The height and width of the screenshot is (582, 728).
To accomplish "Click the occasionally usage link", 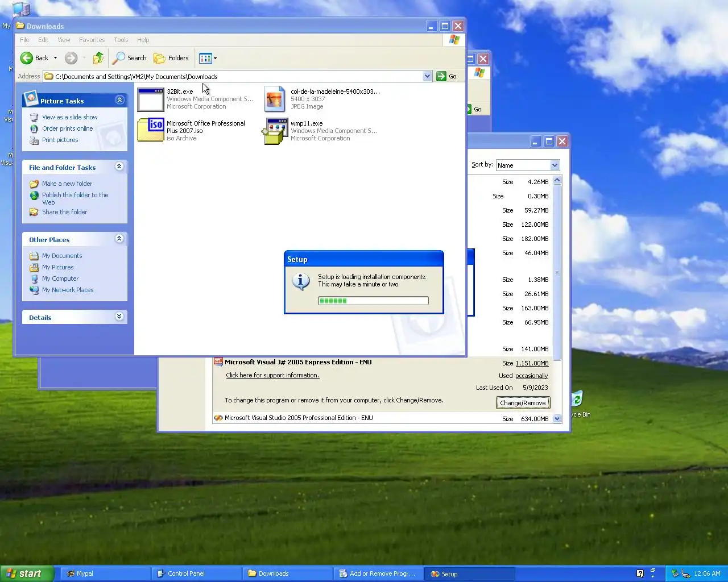I will (x=531, y=376).
